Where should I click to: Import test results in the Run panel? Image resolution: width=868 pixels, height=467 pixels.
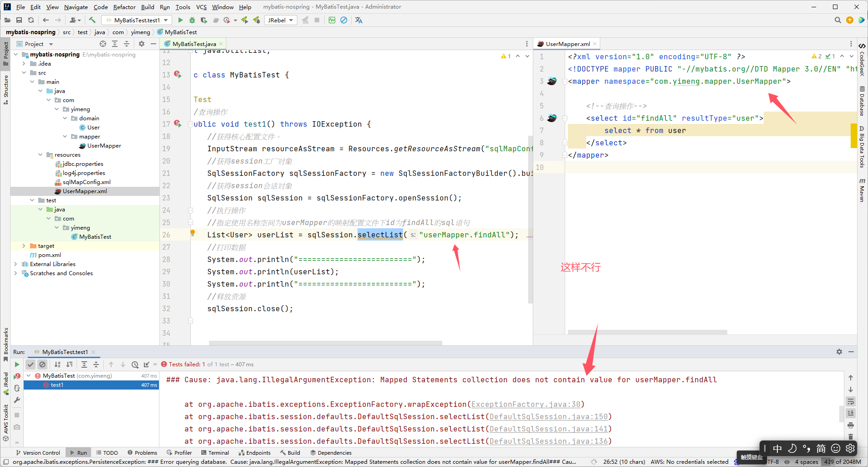pos(147,364)
